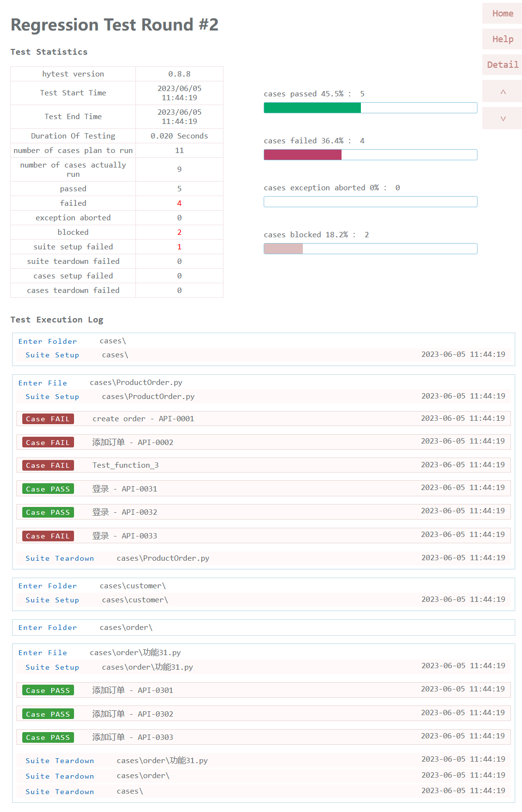The width and height of the screenshot is (522, 812).
Task: Click Suite Teardown cases\ProductOrder.py row
Action: (x=264, y=558)
